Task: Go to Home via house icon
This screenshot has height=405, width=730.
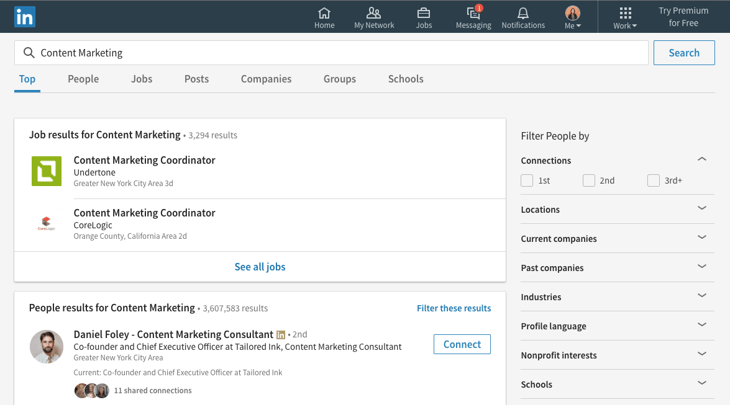Action: pos(324,14)
